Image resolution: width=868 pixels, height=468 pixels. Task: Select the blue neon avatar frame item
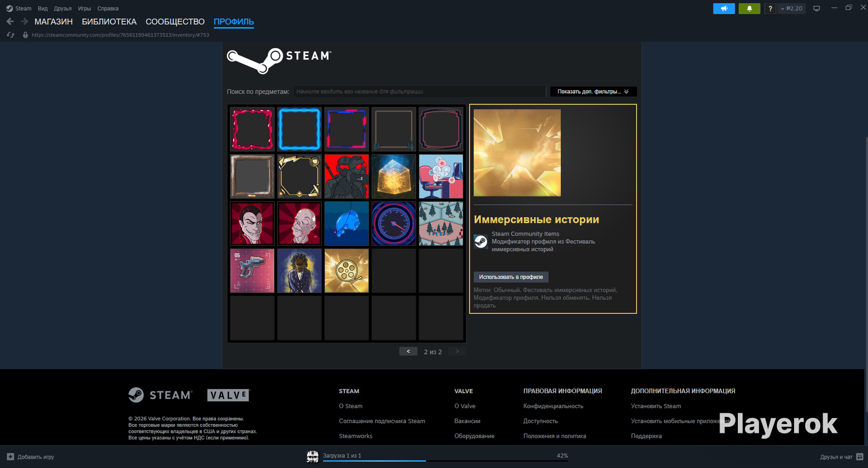[300, 129]
